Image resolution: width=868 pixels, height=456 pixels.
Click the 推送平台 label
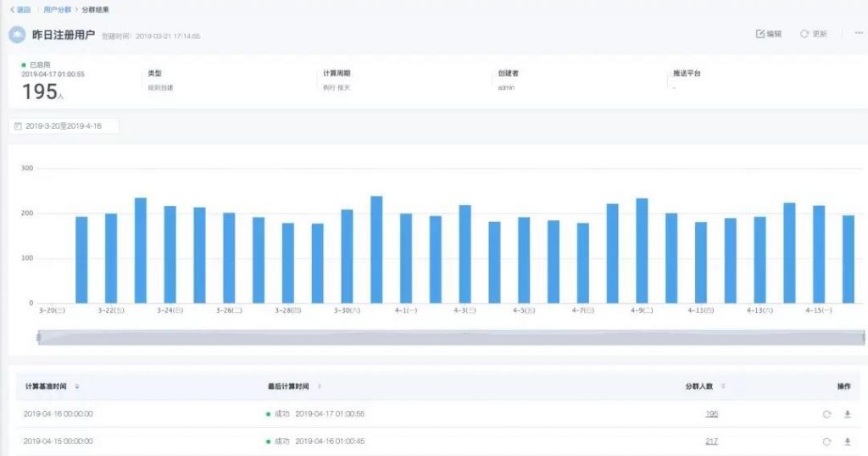point(687,73)
